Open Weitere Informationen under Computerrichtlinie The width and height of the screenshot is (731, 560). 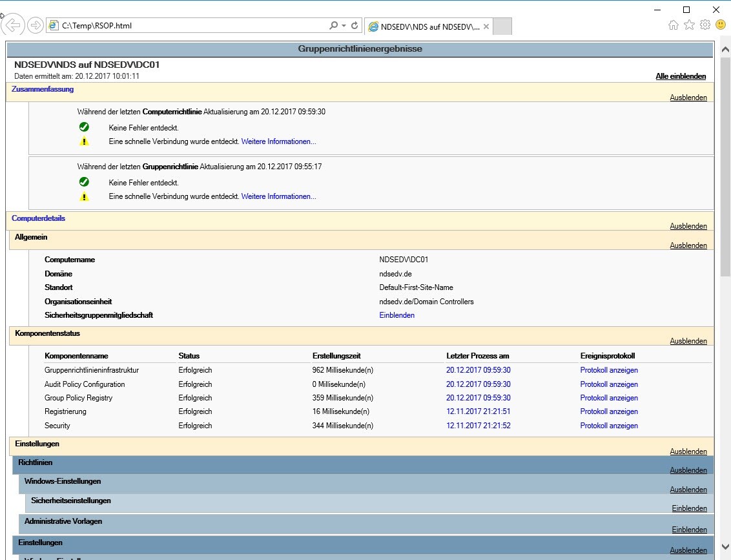pyautogui.click(x=278, y=141)
